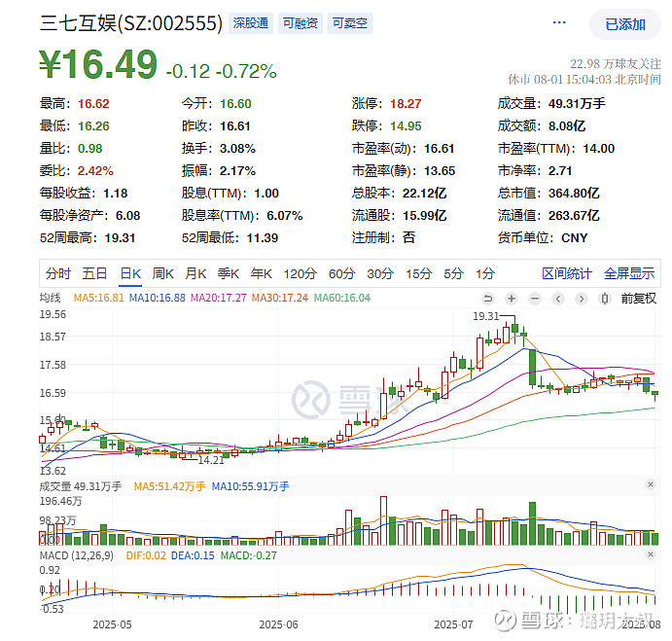Switch to the 分时 chart tab

click(x=57, y=273)
